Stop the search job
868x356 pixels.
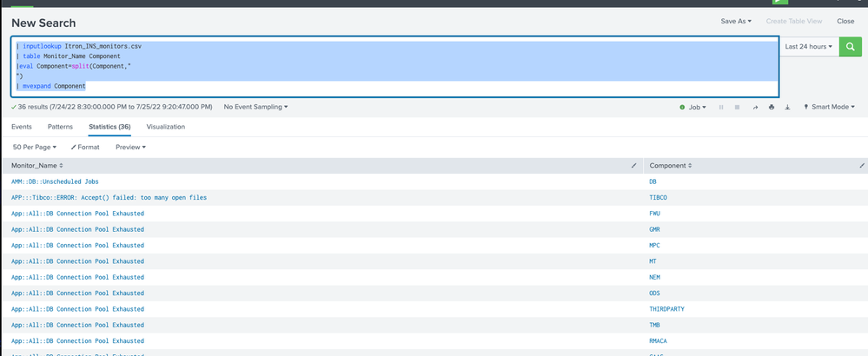coord(738,107)
